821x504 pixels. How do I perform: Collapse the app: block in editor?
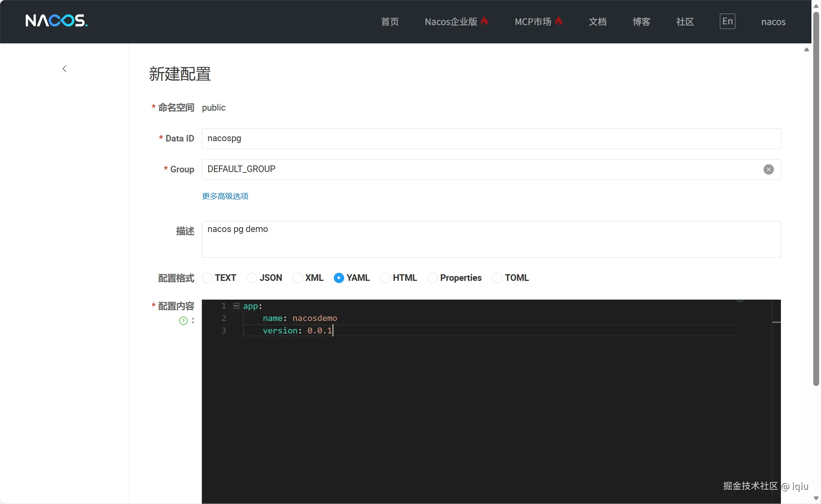coord(236,306)
